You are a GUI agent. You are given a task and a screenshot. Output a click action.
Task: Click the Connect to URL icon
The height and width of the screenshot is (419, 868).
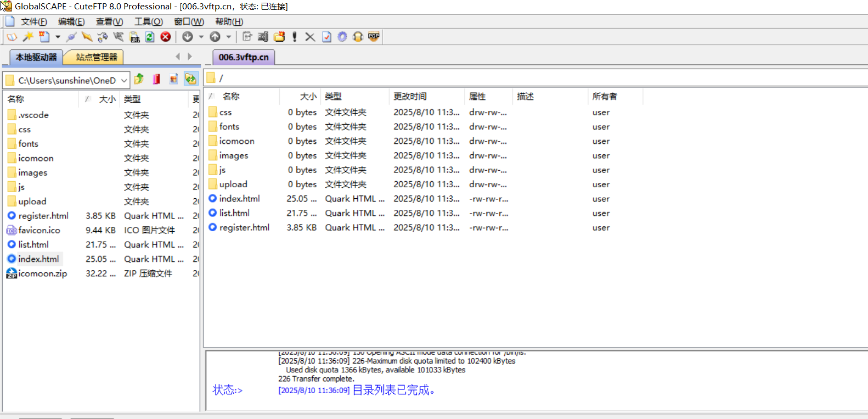(134, 37)
